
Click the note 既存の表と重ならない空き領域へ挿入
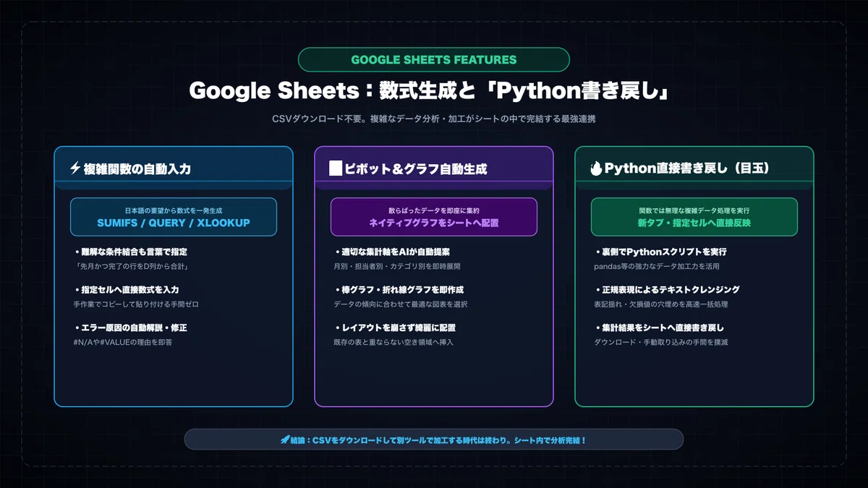pos(393,342)
